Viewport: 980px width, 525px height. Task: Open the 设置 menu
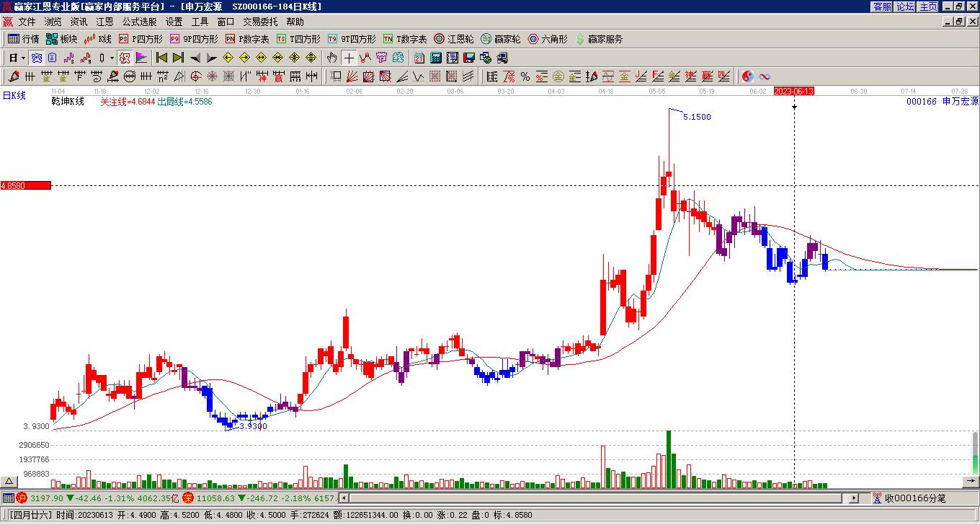[174, 22]
